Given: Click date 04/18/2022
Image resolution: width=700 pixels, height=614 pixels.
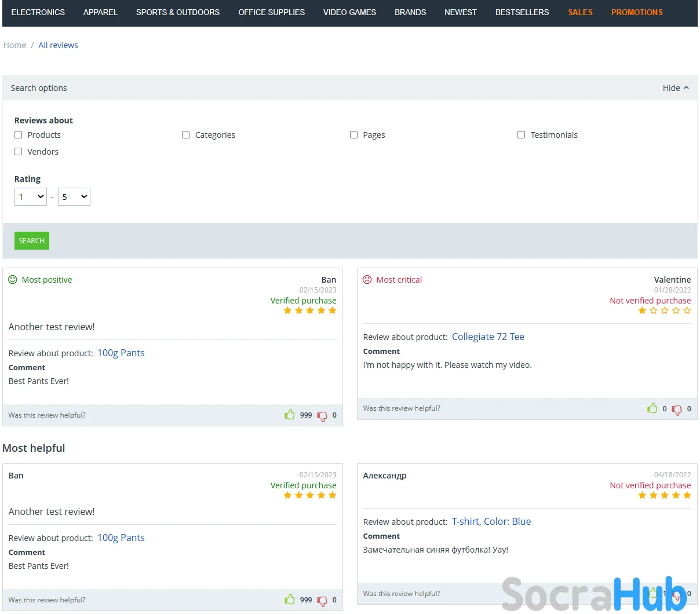Looking at the screenshot, I should pos(672,475).
